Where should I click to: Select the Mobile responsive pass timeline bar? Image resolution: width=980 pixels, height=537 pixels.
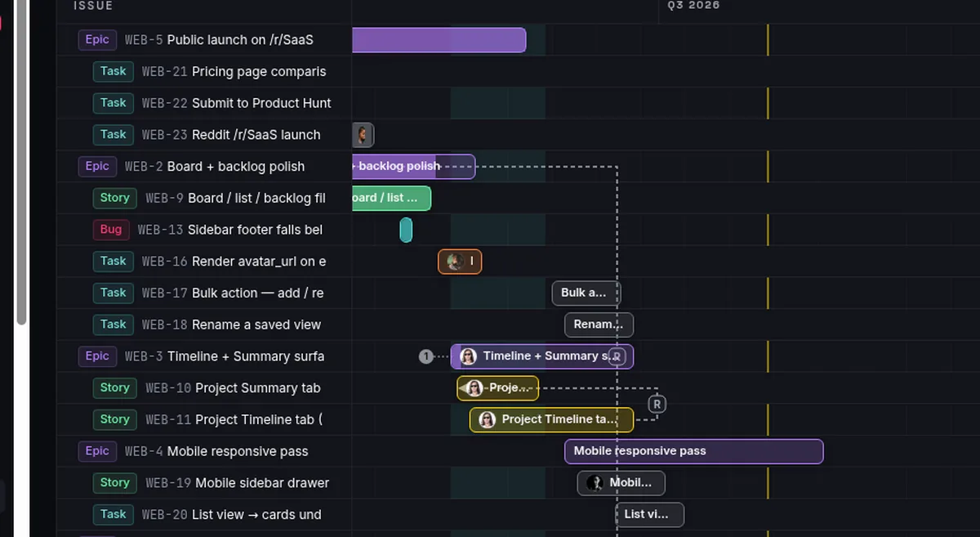693,451
